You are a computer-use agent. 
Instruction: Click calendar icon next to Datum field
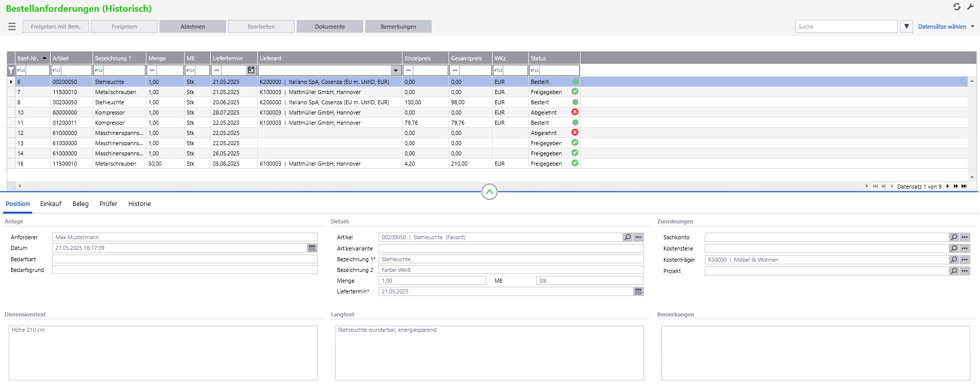pos(311,248)
